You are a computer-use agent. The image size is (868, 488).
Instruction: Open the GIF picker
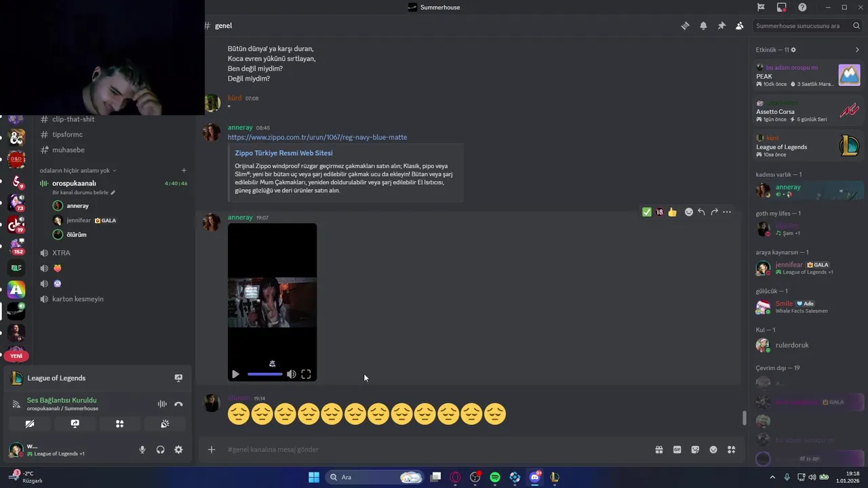(677, 449)
